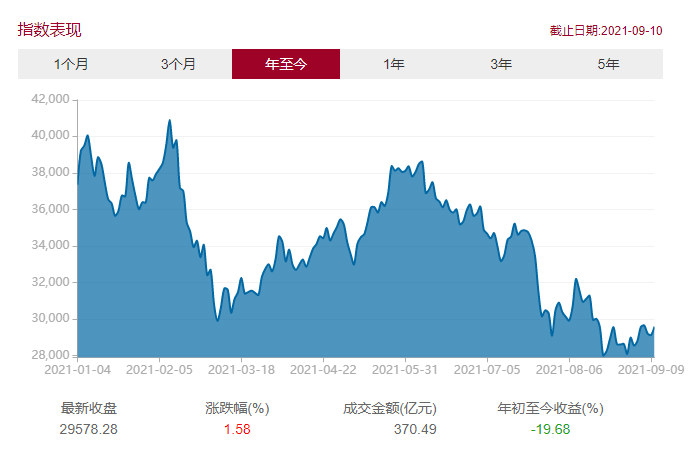Click the green 年初至今收益 value -19.68
The width and height of the screenshot is (688, 453).
pyautogui.click(x=550, y=429)
